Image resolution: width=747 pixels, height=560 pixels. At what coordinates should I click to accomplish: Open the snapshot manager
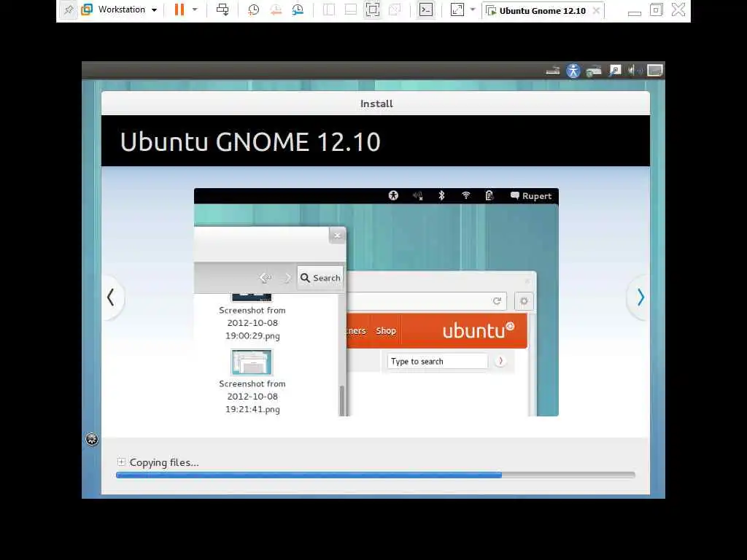298,9
